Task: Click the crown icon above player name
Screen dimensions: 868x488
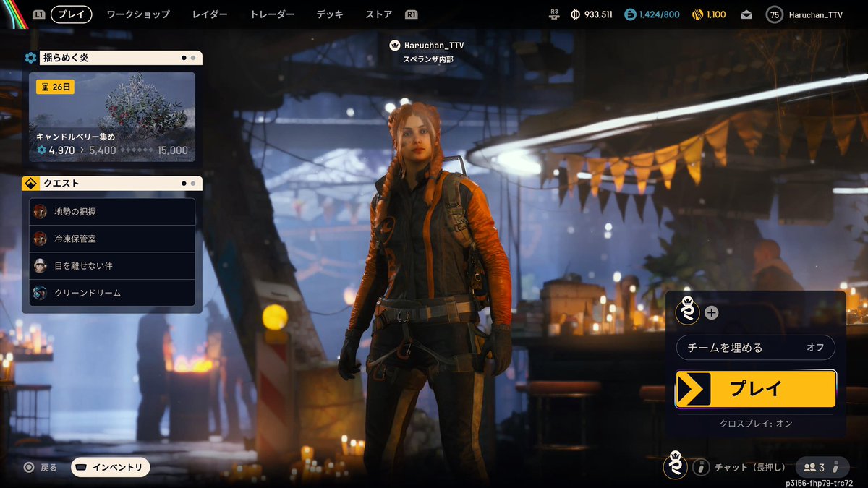Action: click(394, 45)
